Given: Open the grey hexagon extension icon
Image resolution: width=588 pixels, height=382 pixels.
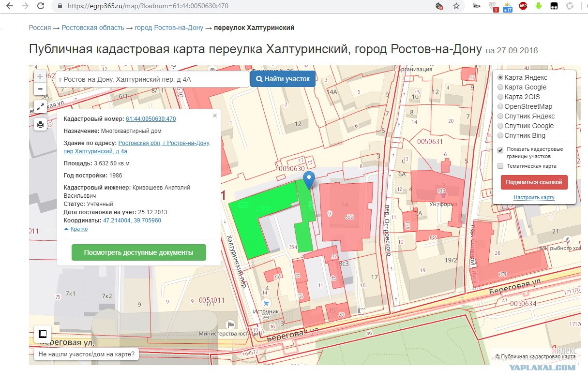Looking at the screenshot, I should [x=570, y=6].
